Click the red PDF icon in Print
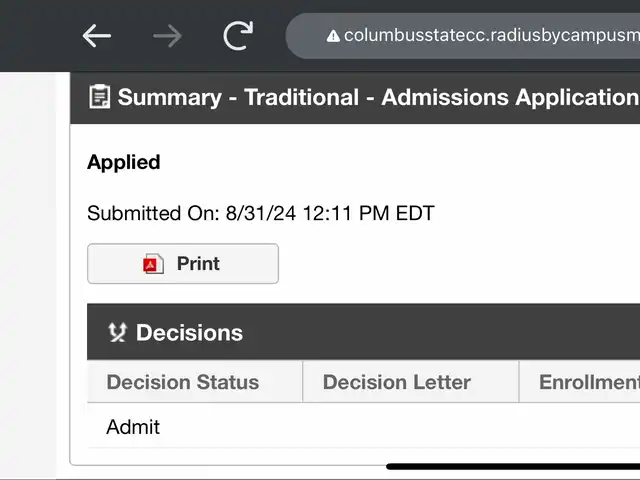640x480 pixels. coord(153,264)
